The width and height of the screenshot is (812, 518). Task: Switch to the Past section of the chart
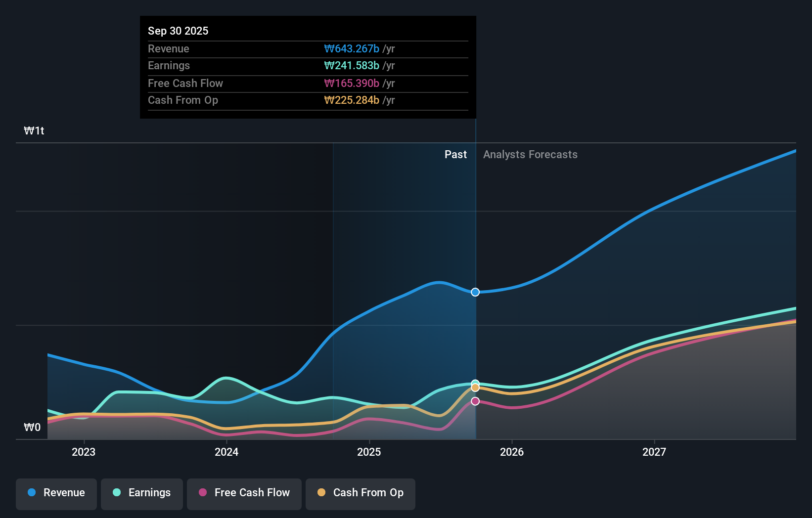(x=455, y=154)
